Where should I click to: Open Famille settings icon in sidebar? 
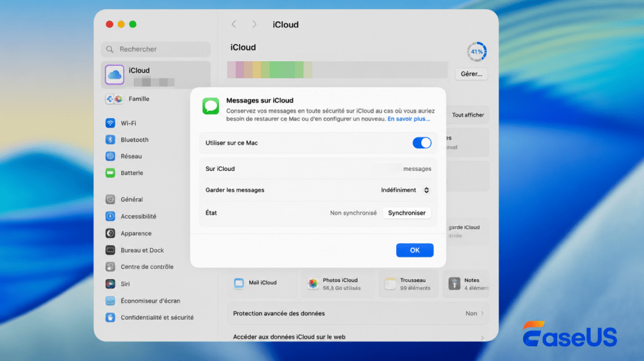114,99
